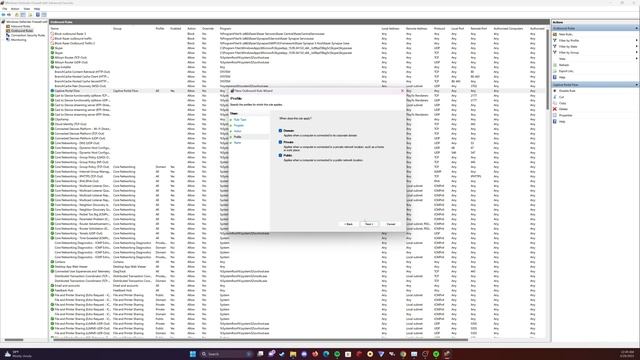Viewport: 640px width, 360px height.
Task: Select Connection Security Rules tree node
Action: pyautogui.click(x=28, y=36)
